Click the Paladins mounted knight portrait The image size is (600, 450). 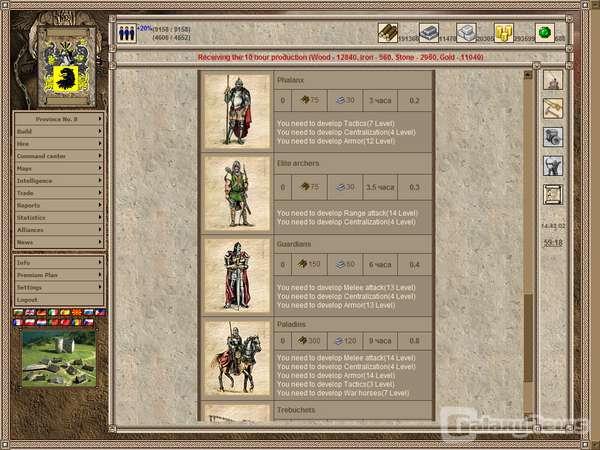(237, 358)
